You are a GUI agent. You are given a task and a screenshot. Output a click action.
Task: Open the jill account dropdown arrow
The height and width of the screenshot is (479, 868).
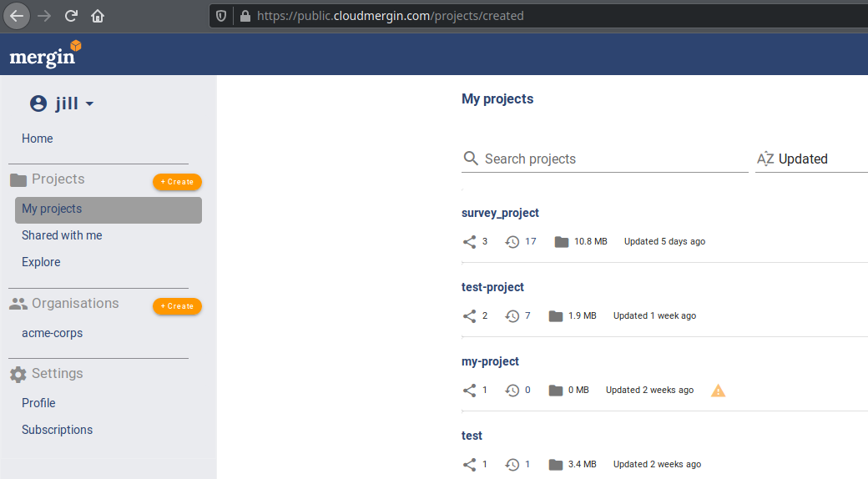point(89,104)
